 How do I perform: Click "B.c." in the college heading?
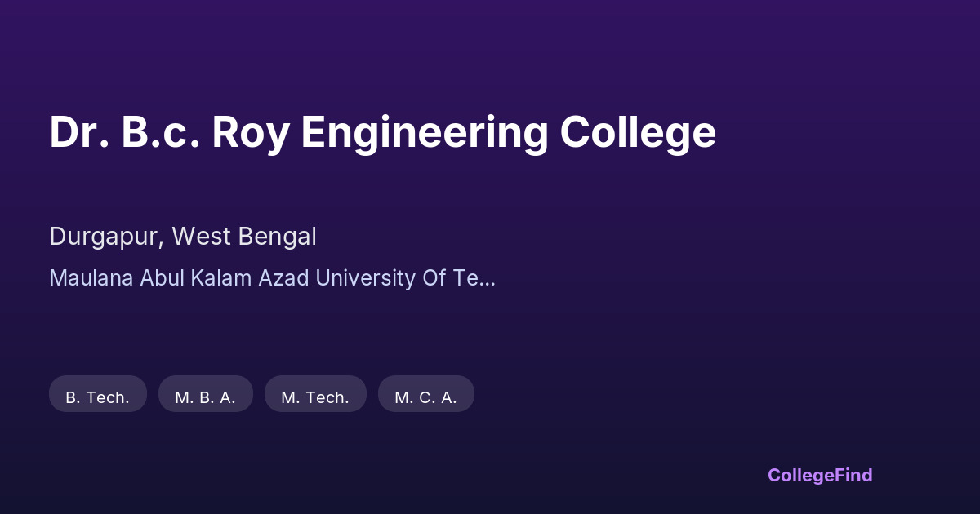(x=160, y=133)
